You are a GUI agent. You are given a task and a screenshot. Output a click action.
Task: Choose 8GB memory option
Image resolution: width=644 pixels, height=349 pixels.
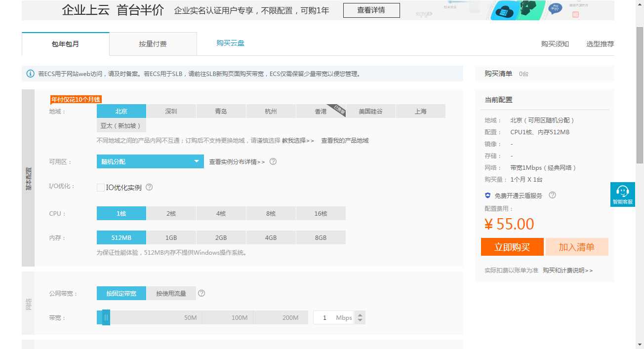[x=321, y=237]
